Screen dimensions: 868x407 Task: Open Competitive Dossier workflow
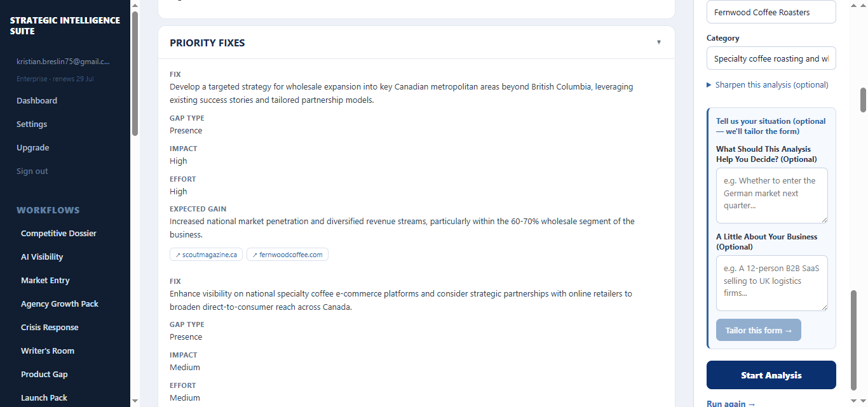pyautogui.click(x=58, y=233)
